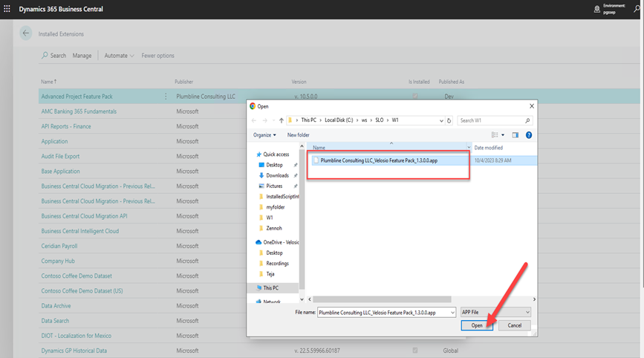This screenshot has height=358, width=644.
Task: Expand the view options dropdown arrow
Action: [503, 135]
